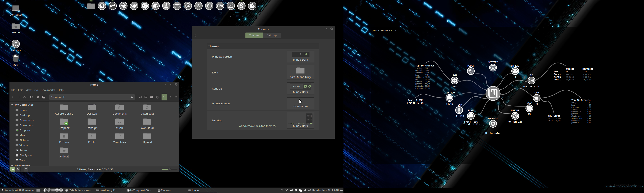Show treeview in the sidebar
This screenshot has height=193, width=644.
(x=18, y=169)
